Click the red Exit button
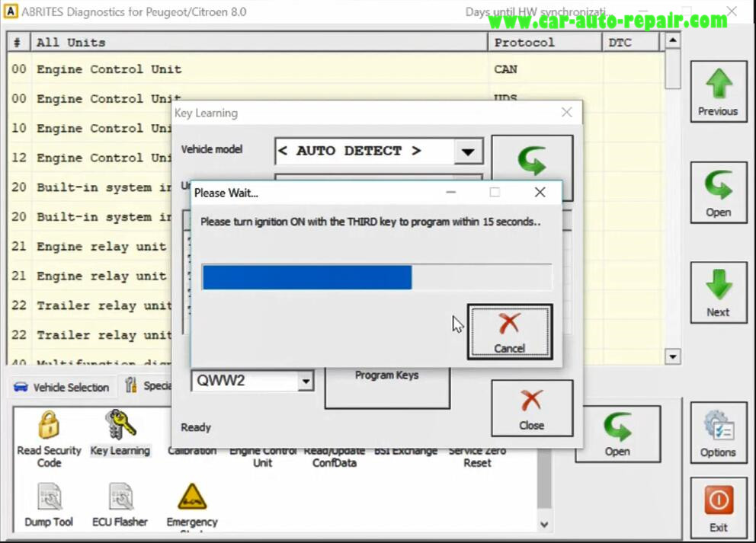The width and height of the screenshot is (756, 543). pyautogui.click(x=719, y=507)
